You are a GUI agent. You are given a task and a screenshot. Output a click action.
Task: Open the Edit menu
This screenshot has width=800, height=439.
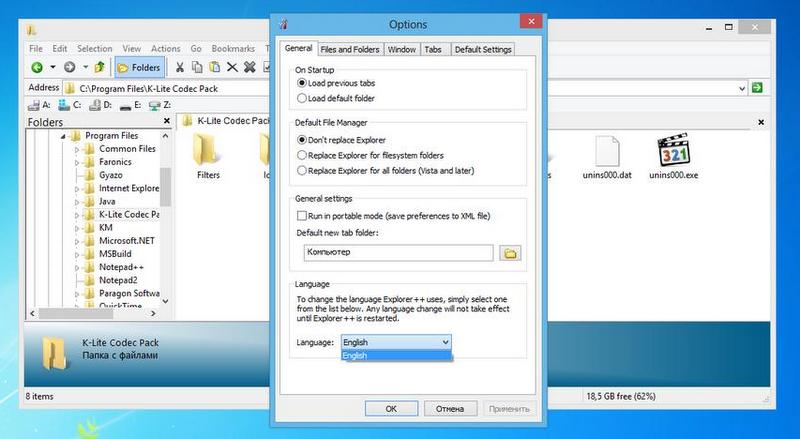point(60,48)
